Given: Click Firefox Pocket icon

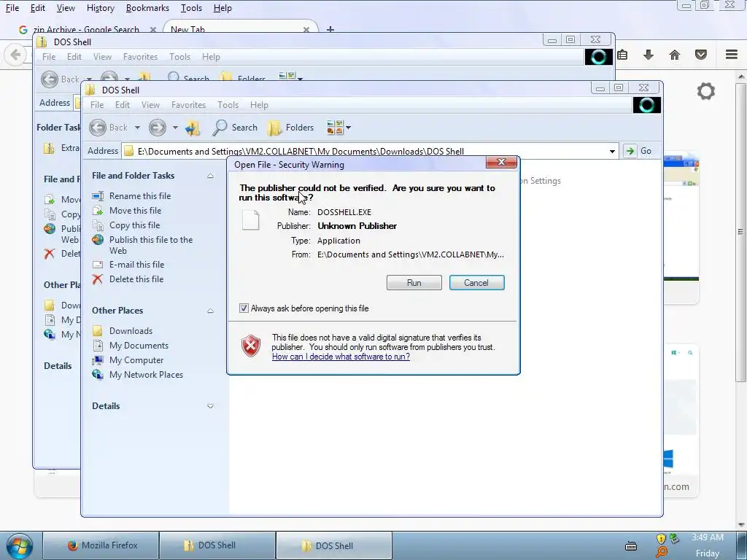Looking at the screenshot, I should (x=701, y=55).
